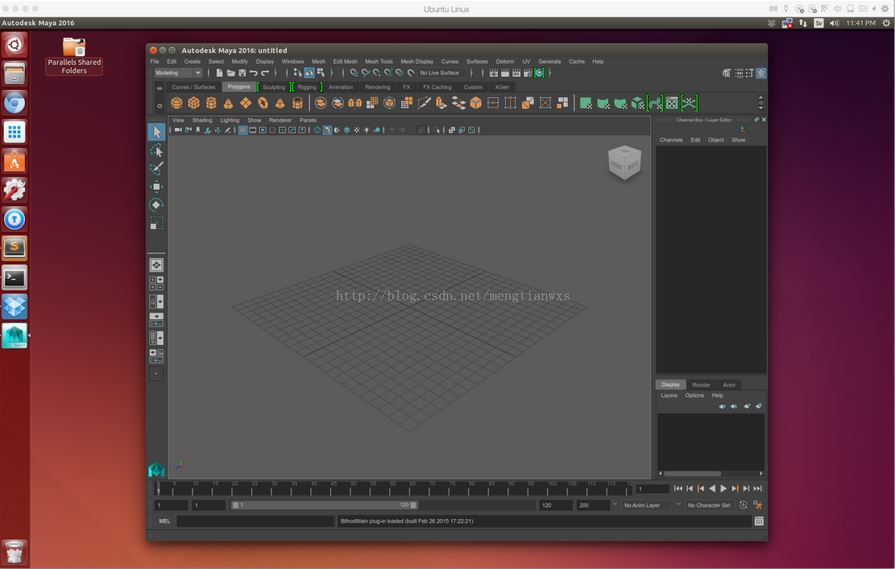Screen dimensions: 895x569
Task: Open the viewport Renderer menu
Action: click(x=280, y=120)
